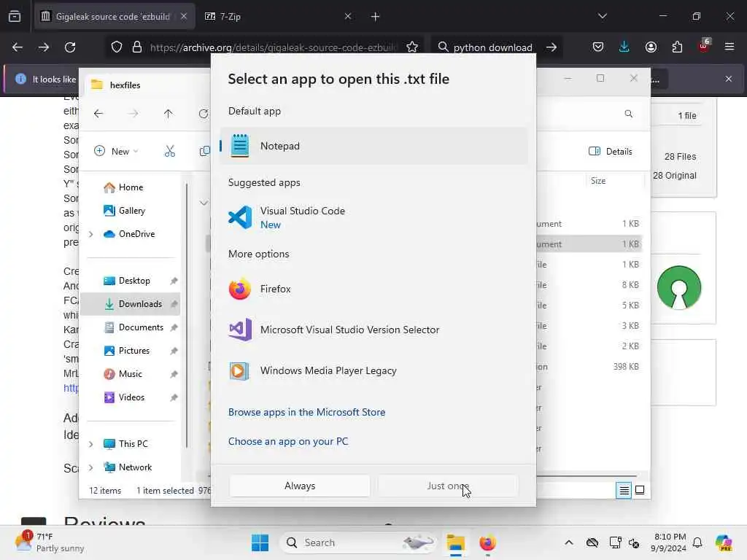Open the New dropdown in File Explorer
The width and height of the screenshot is (747, 560).
coord(116,151)
